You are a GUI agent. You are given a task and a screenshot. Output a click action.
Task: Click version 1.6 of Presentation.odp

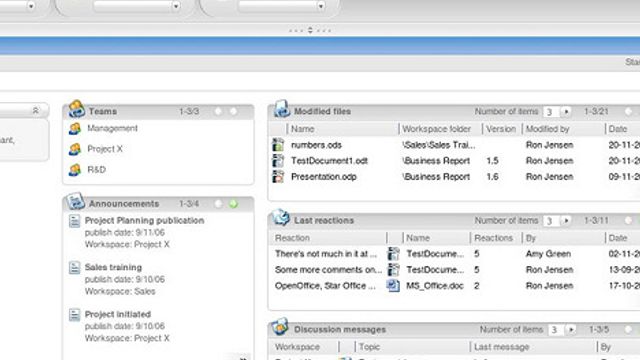point(492,177)
